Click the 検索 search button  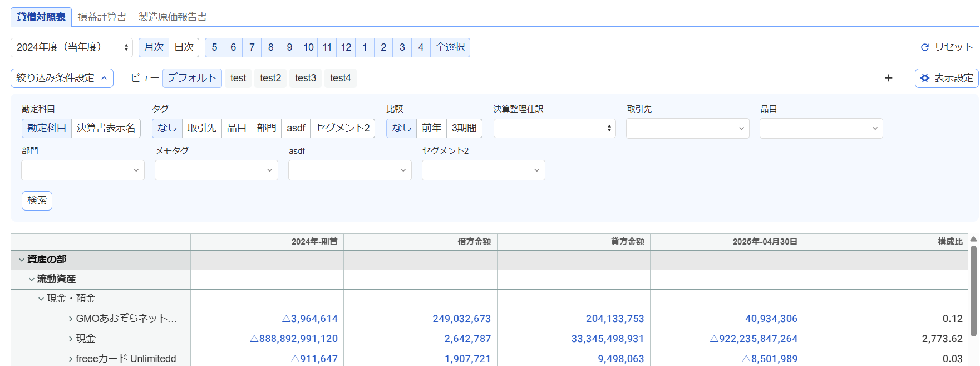37,201
